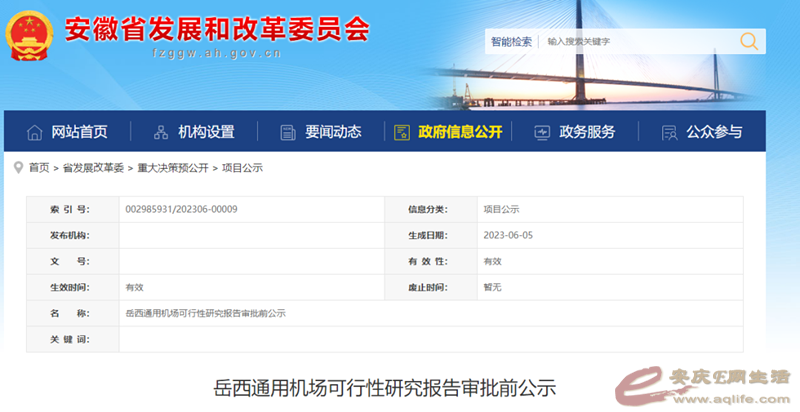Click the home icon beside 网站首页
Screen dimensions: 800x412
[35, 132]
